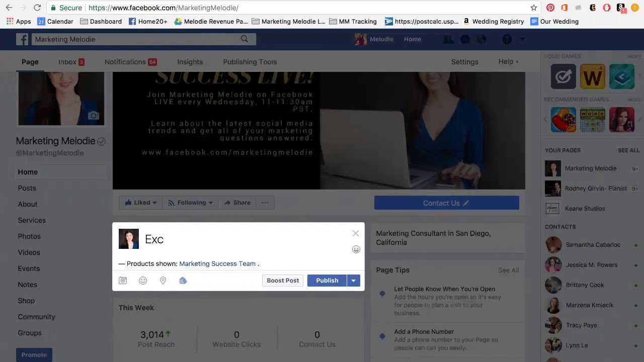Open Publishing Tools tab
Image resolution: width=644 pixels, height=362 pixels.
coord(250,62)
